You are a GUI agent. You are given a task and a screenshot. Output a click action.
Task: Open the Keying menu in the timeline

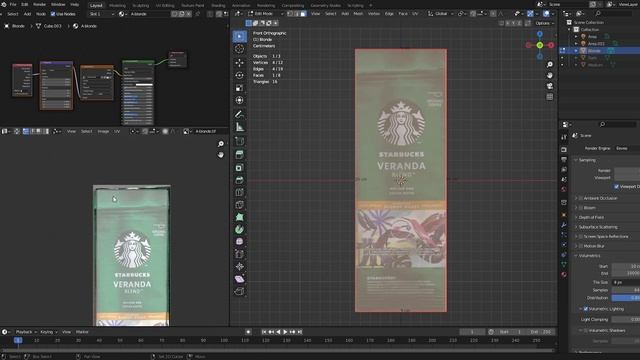(x=49, y=332)
